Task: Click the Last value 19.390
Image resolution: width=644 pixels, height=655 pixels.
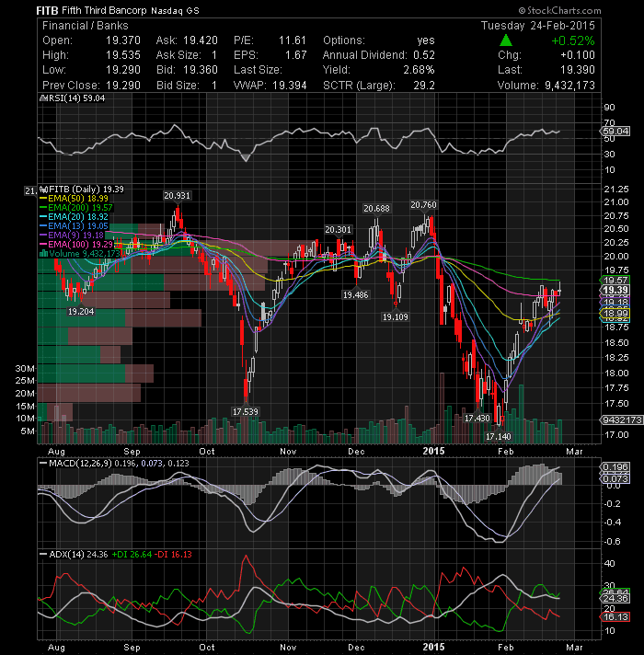Action: [578, 70]
